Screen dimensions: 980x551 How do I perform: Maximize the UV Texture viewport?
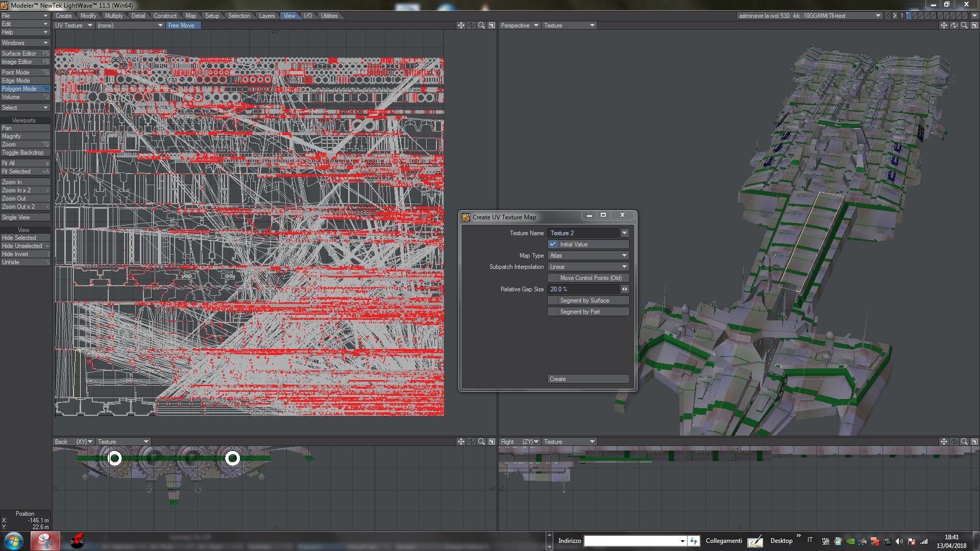[492, 26]
